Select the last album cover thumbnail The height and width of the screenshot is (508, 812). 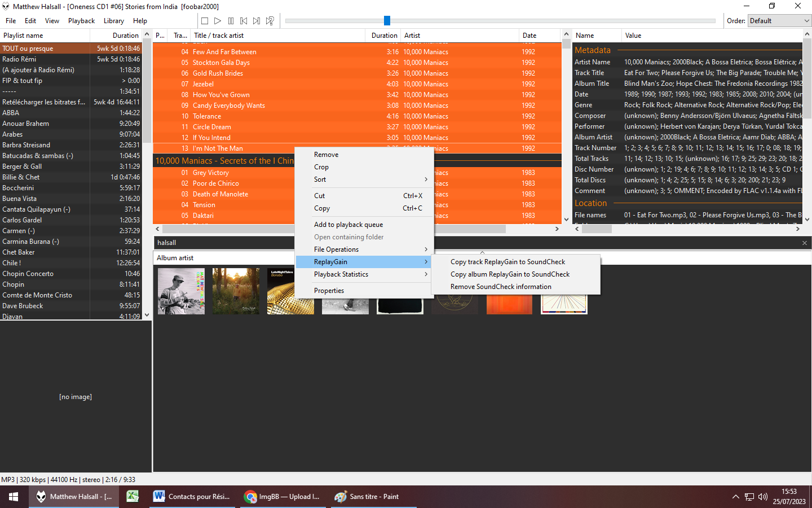coord(564,304)
